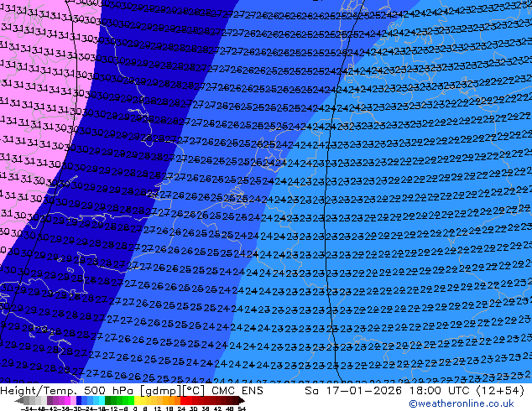Viewport: 532px width, 411px height.
Task: Click the dark blue legend color swatch
Action: [x=79, y=400]
